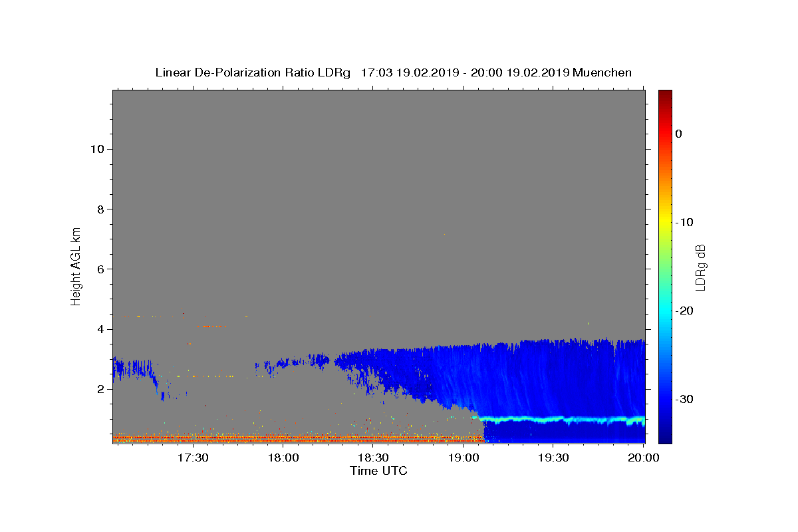Screen dimensions: 798x532
Task: Select the '19:30' time axis label
Action: (553, 458)
